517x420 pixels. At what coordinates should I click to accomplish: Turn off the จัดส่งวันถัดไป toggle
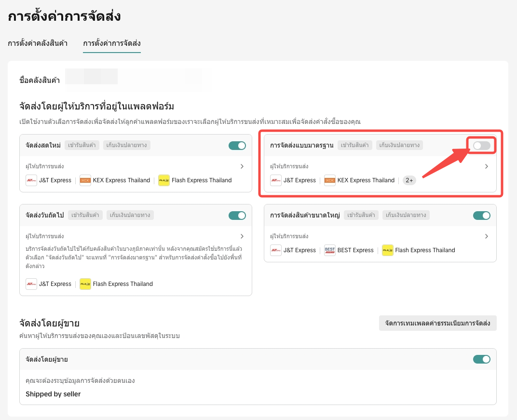click(237, 215)
